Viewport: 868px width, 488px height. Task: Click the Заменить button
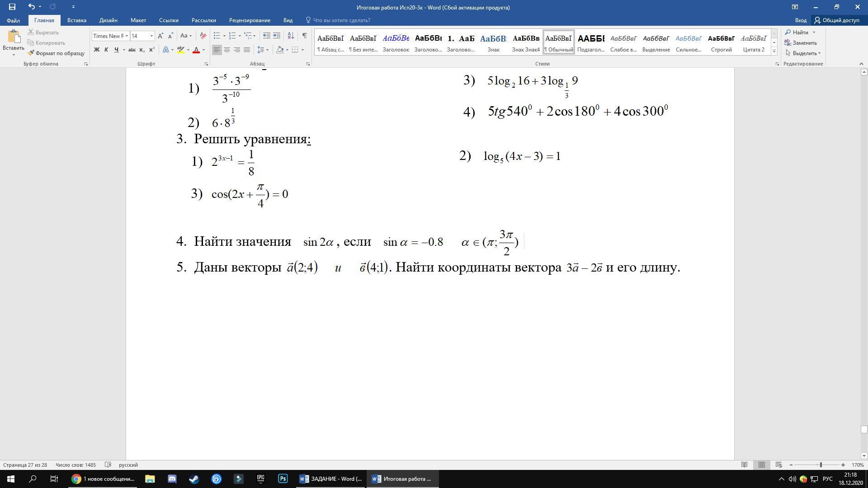click(801, 43)
